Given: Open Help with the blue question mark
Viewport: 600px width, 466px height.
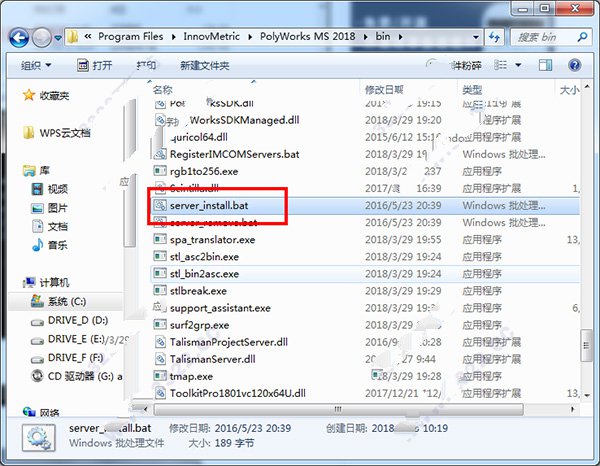Looking at the screenshot, I should coord(574,65).
